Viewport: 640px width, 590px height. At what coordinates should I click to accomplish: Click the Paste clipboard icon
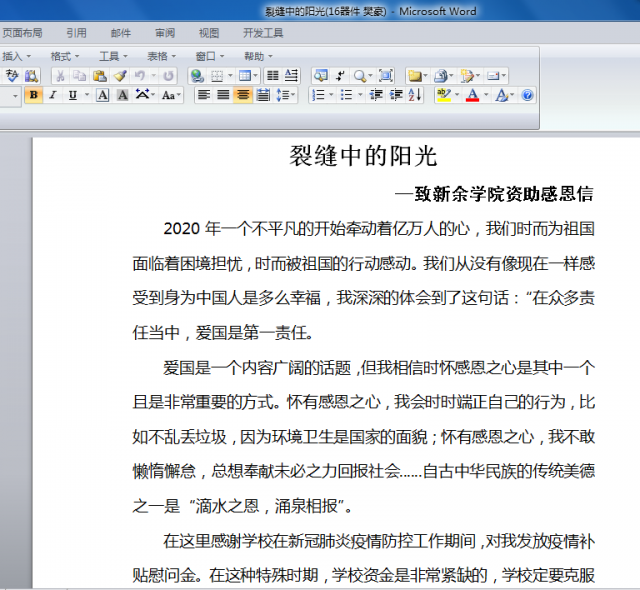100,76
